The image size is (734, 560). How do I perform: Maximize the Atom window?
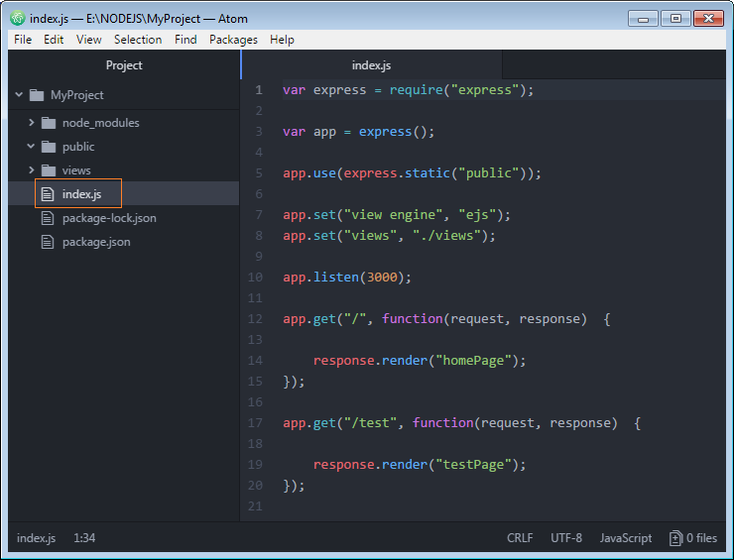[675, 19]
